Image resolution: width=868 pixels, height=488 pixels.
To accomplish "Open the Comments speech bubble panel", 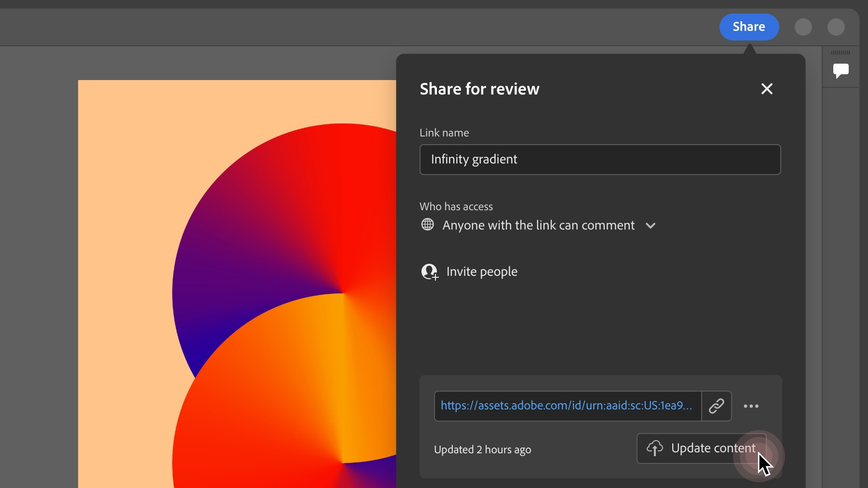I will tap(841, 71).
